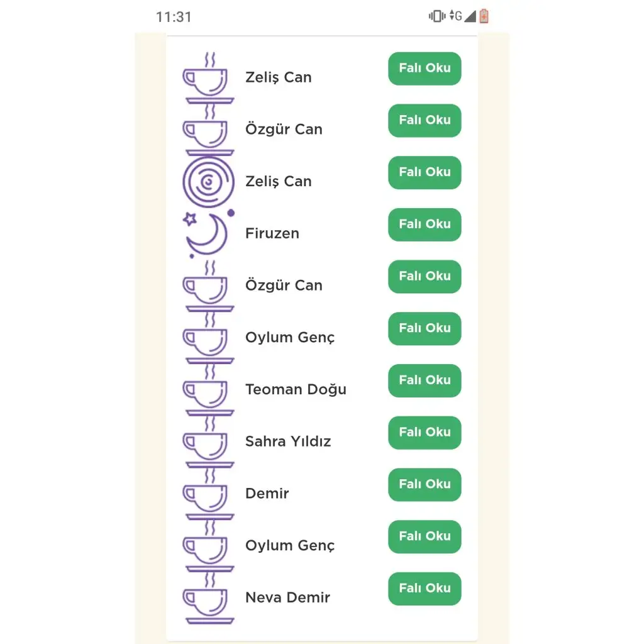Tap coffee cup icon beside Teoman Doğu

[x=209, y=389]
